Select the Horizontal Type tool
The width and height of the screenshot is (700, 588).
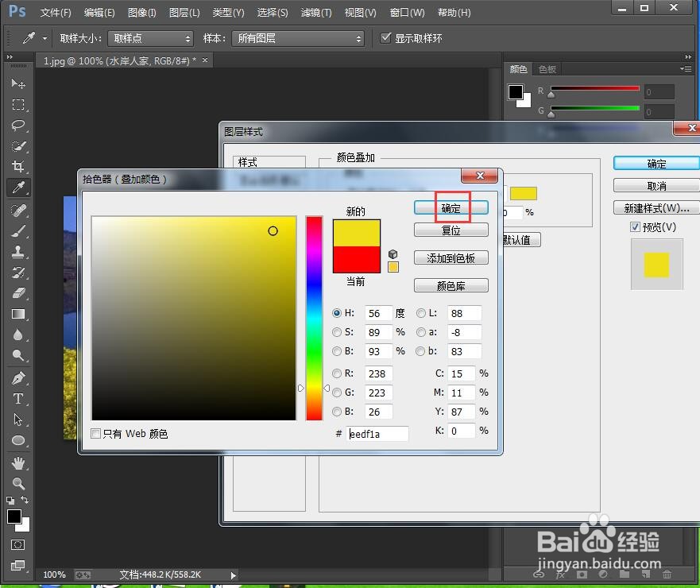pyautogui.click(x=17, y=398)
